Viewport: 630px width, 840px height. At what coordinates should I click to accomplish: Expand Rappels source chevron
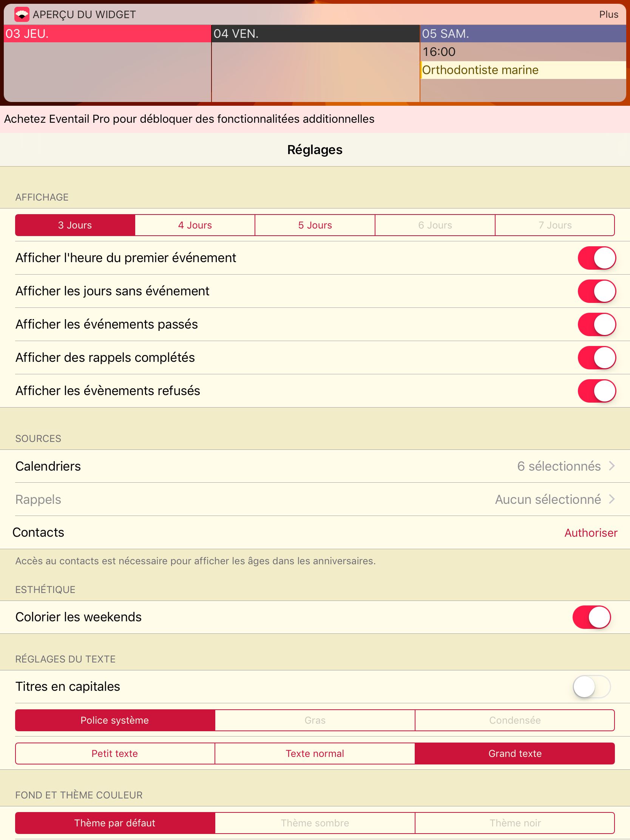tap(611, 499)
